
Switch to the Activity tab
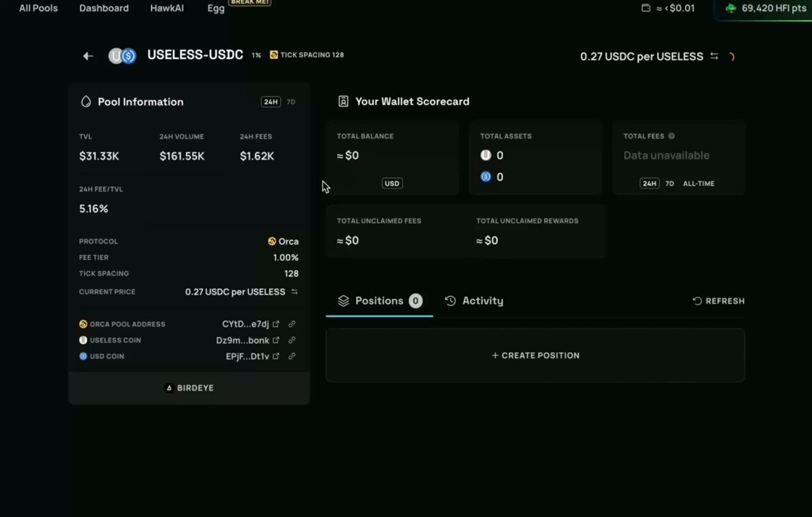474,301
